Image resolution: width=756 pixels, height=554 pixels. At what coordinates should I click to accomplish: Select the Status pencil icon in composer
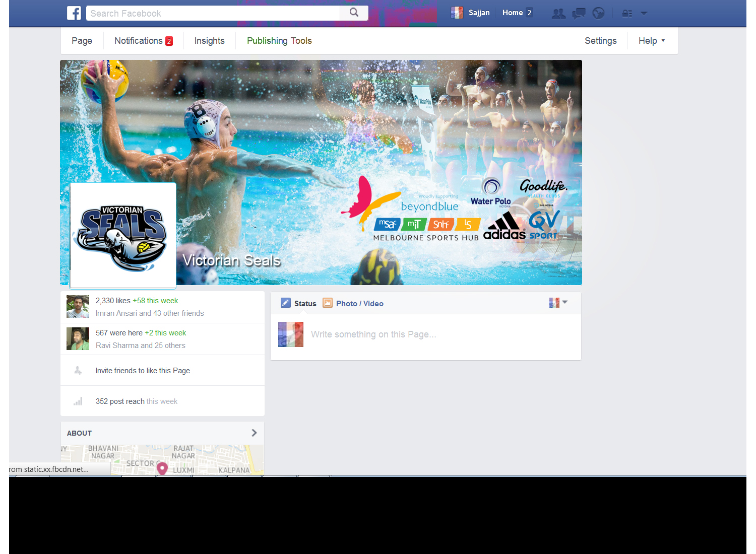(x=285, y=303)
